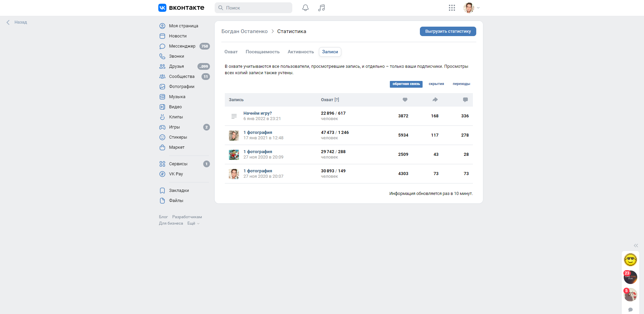Open the 'Начнём игру?' post link
This screenshot has height=314, width=644.
point(258,113)
